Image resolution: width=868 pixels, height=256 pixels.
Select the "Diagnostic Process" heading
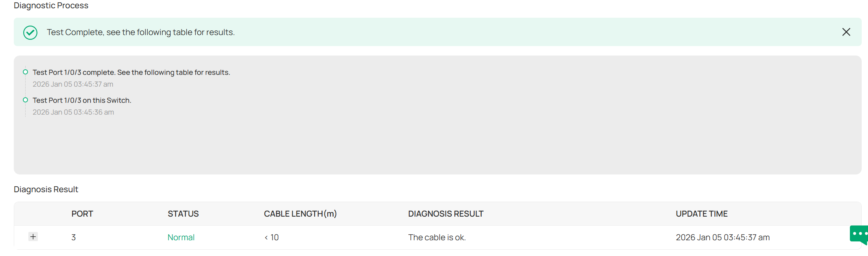point(51,6)
